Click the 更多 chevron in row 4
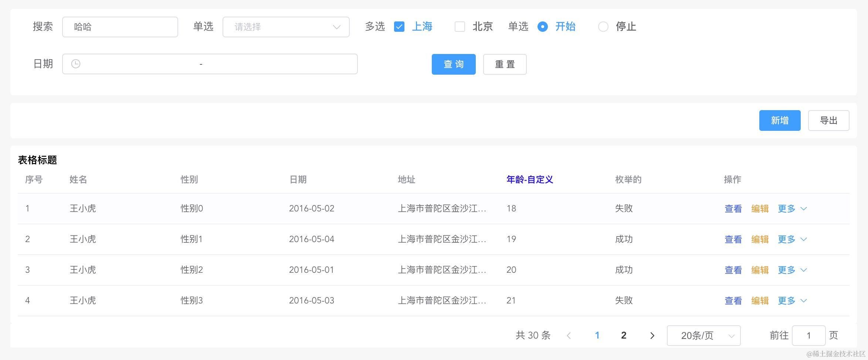The width and height of the screenshot is (868, 360). [x=803, y=300]
